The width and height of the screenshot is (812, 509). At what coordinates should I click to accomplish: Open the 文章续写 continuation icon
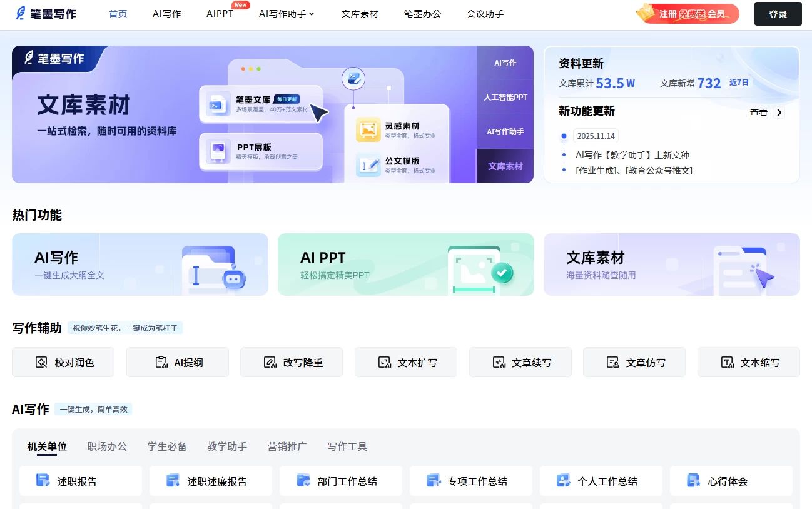tap(499, 362)
